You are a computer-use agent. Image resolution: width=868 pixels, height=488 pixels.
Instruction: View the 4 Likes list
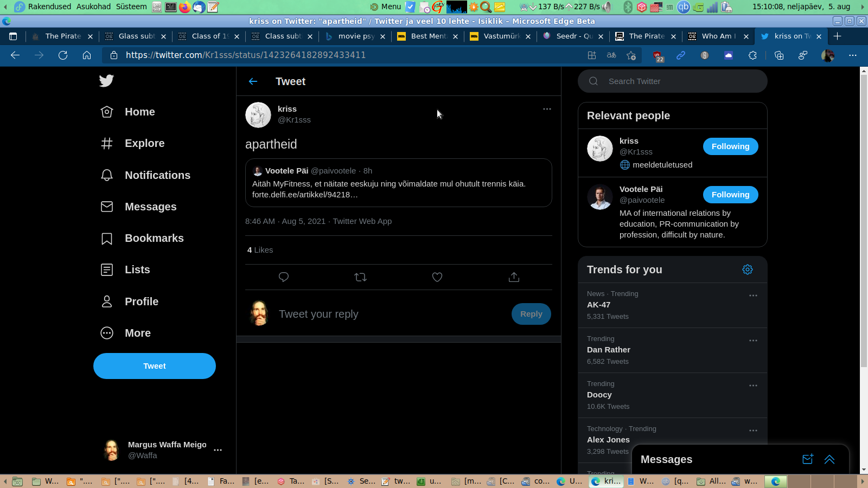click(x=260, y=250)
